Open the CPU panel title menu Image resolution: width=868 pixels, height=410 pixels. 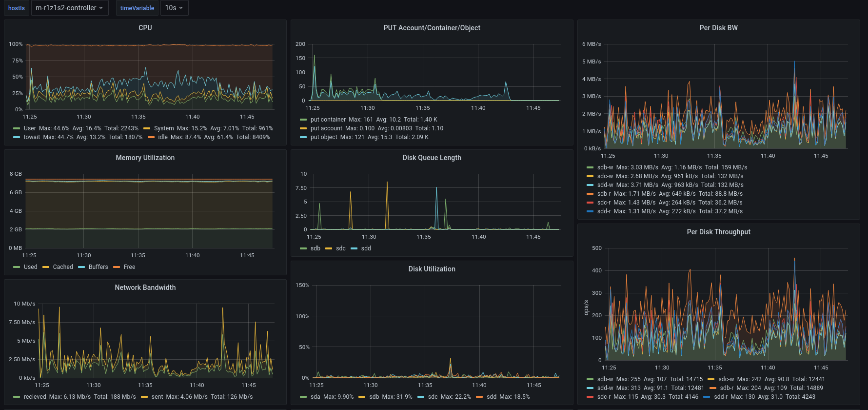tap(145, 28)
